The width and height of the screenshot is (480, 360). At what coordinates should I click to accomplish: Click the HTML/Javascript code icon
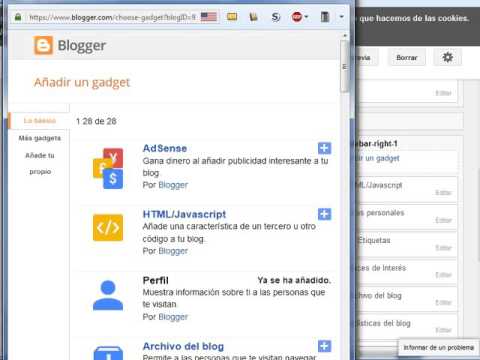[x=108, y=228]
